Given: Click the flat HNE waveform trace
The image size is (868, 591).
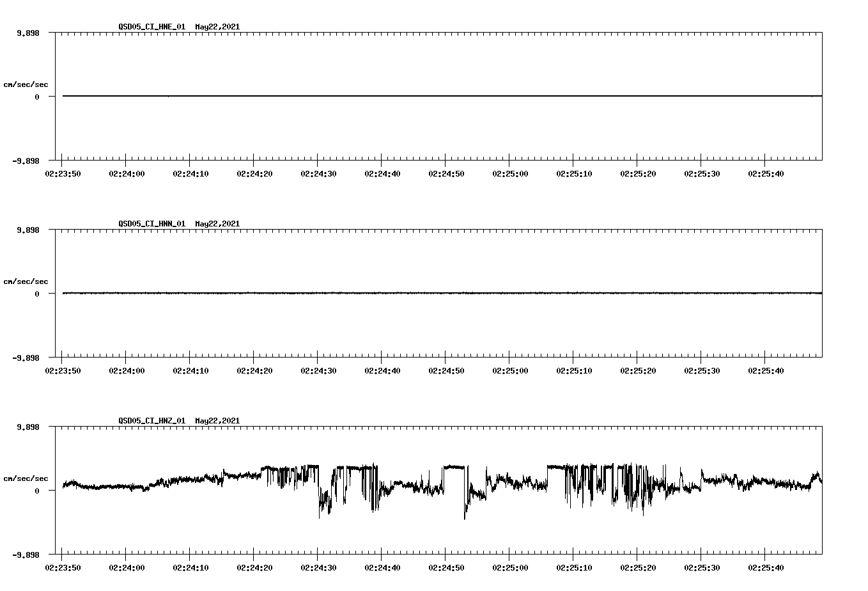Looking at the screenshot, I should coord(384,96).
